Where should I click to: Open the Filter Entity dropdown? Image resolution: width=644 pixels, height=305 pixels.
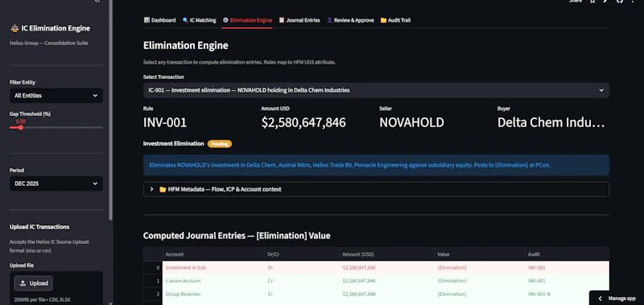[56, 96]
